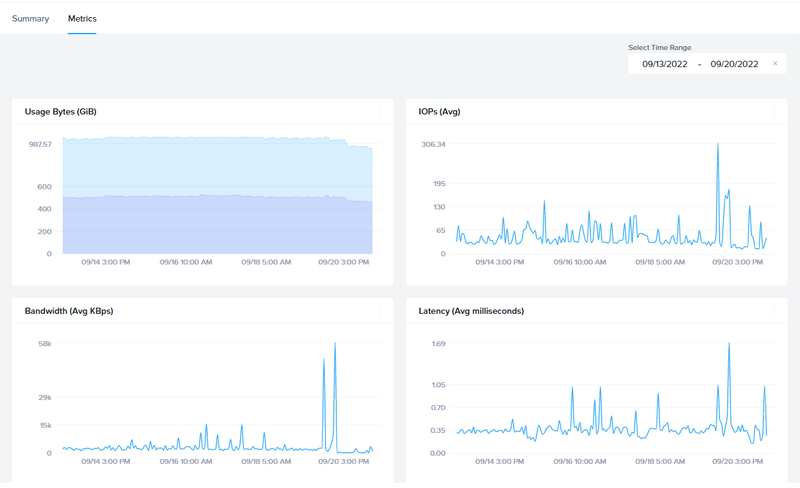Open the Latency chart options menu
Viewport: 800px width, 488px height.
[x=774, y=311]
